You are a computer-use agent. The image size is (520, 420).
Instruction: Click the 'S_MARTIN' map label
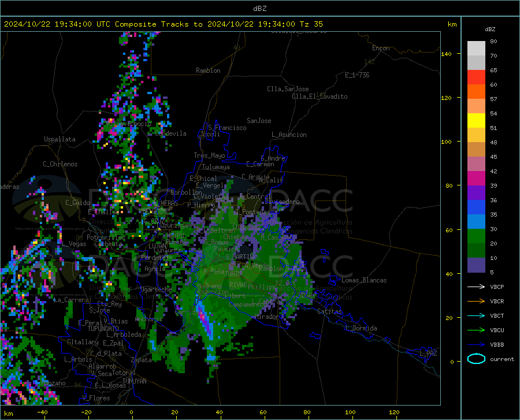click(x=239, y=257)
